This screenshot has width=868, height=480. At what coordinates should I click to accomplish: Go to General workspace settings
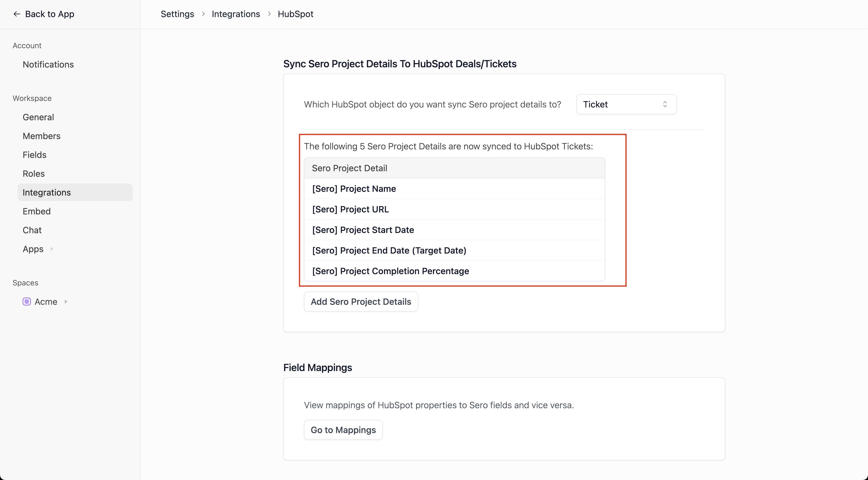38,117
